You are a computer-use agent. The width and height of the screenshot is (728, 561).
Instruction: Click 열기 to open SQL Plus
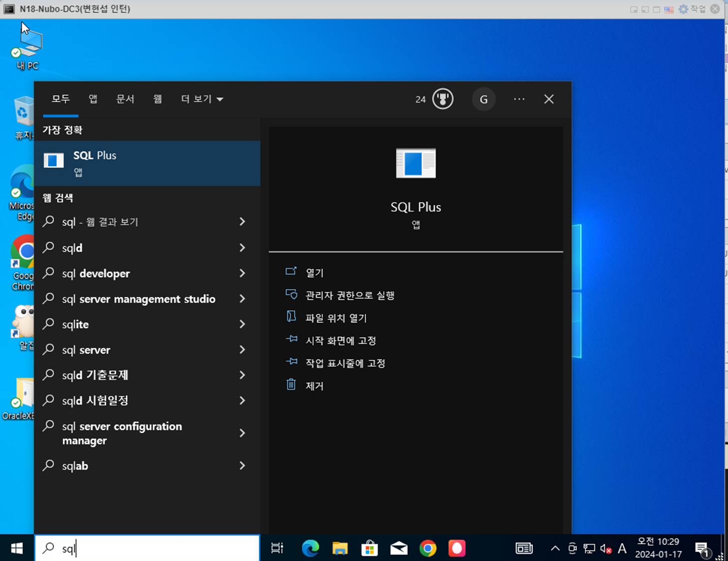(315, 273)
